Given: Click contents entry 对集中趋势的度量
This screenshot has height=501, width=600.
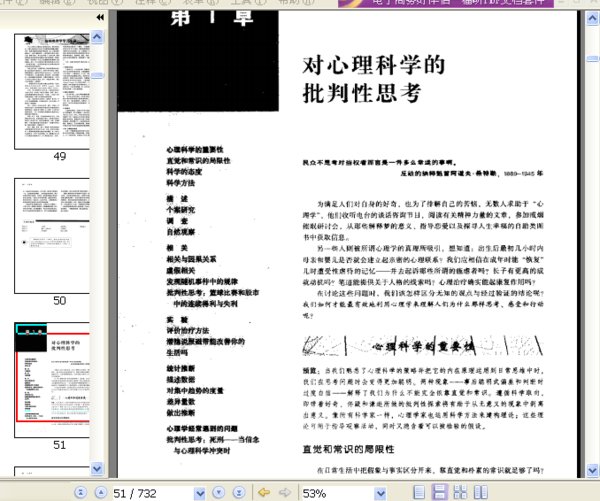Looking at the screenshot, I should coord(195,391).
